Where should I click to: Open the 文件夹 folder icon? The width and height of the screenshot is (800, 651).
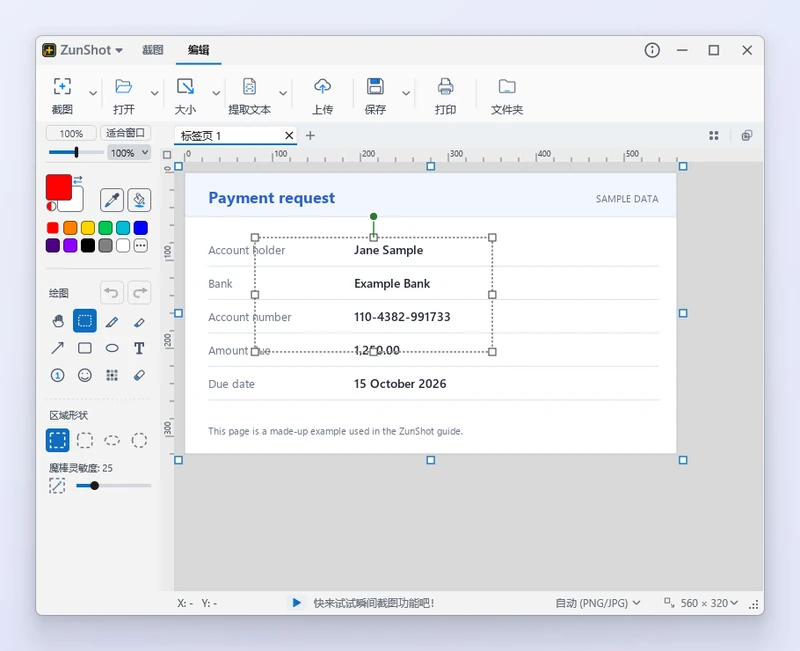[x=507, y=87]
